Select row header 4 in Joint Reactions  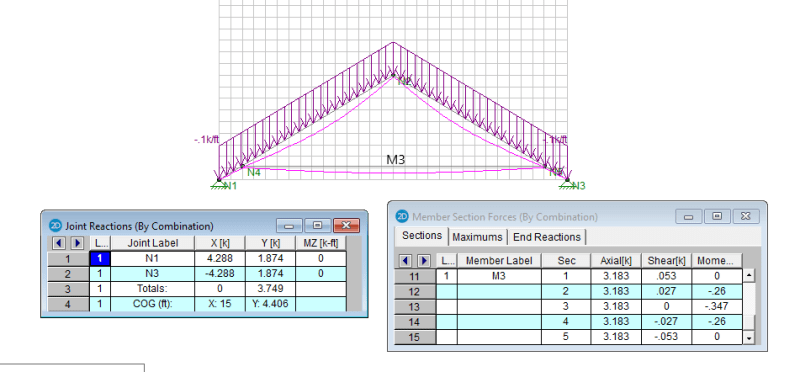click(68, 304)
